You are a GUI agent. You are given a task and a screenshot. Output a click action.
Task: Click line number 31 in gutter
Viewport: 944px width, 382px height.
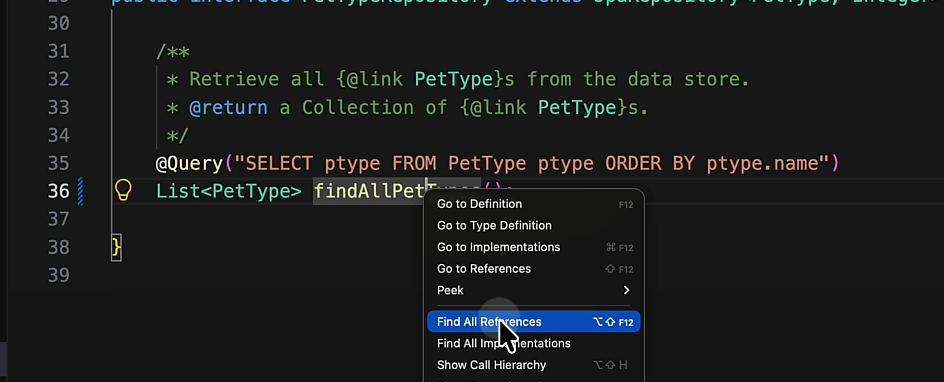click(x=58, y=52)
